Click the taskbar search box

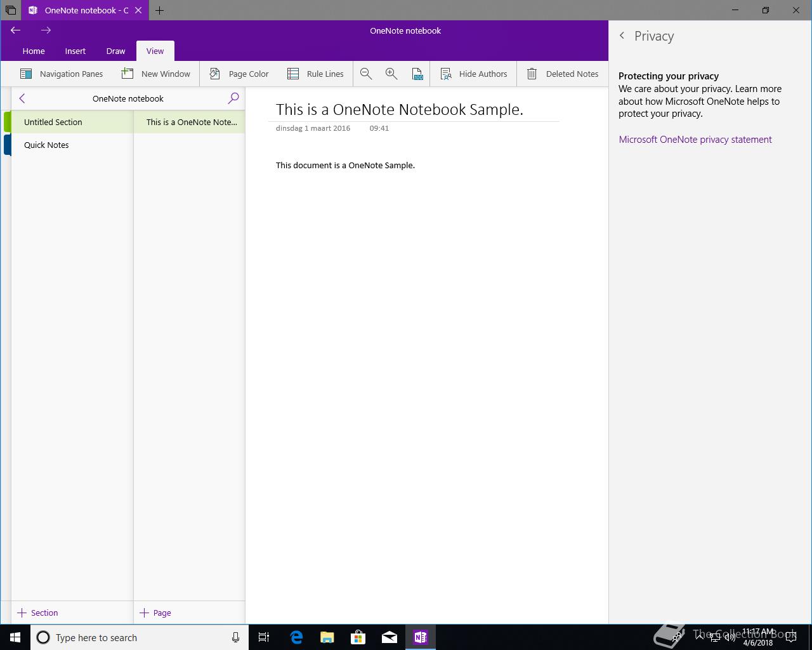(x=140, y=637)
